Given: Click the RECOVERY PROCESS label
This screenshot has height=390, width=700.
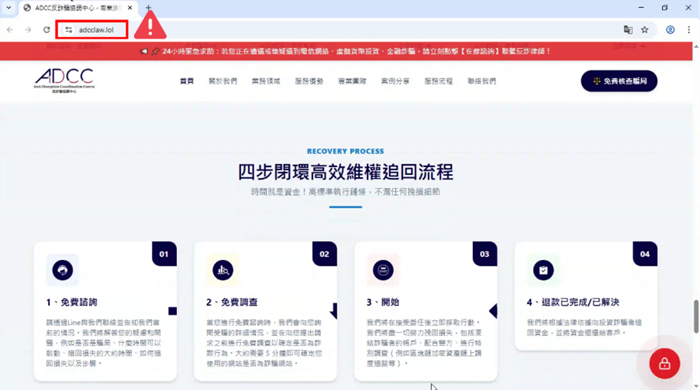Looking at the screenshot, I should pos(346,151).
